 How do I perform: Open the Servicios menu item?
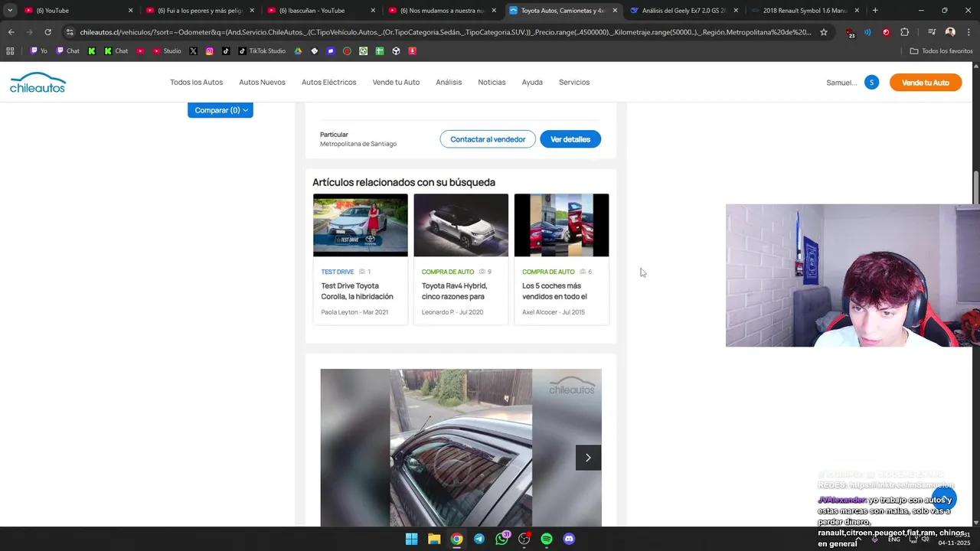(x=574, y=83)
